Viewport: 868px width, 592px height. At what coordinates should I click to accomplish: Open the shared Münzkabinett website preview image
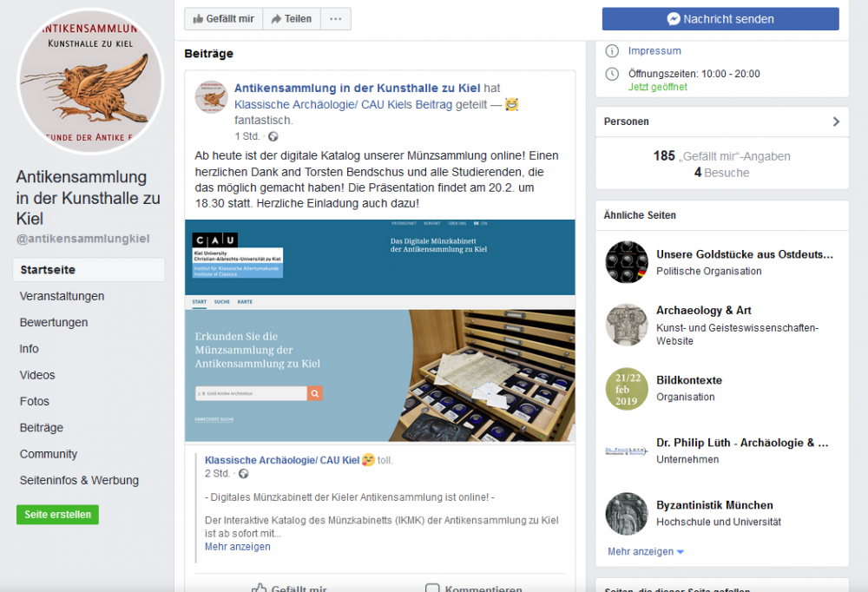point(380,331)
